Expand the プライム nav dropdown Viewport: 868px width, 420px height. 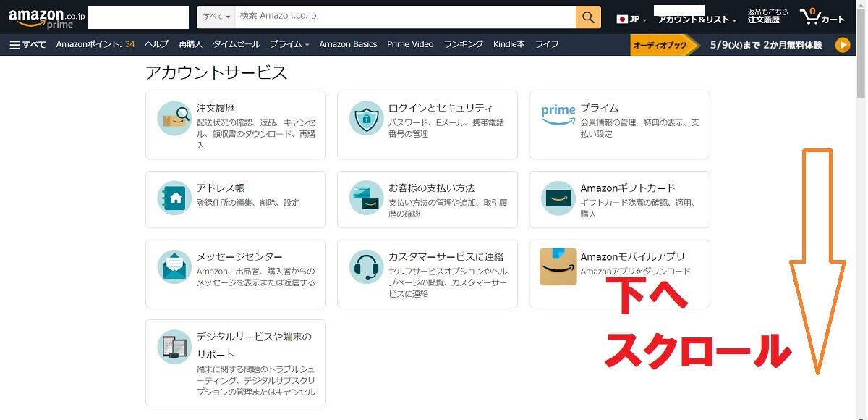pos(289,44)
